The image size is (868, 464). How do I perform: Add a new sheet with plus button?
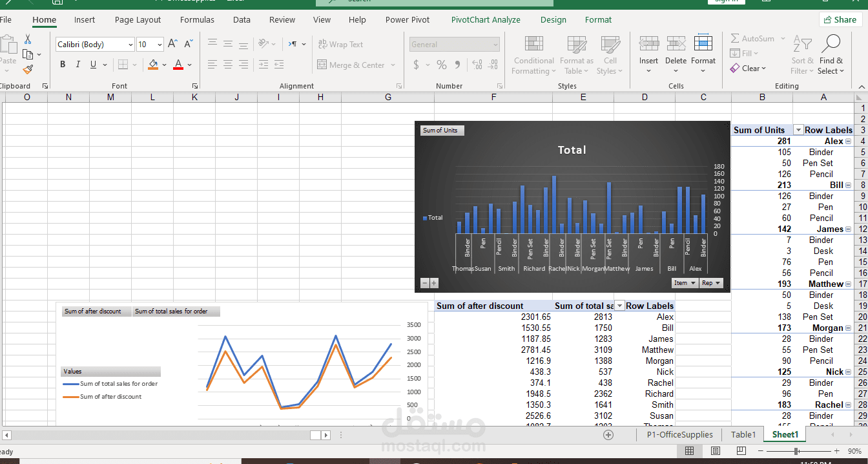click(x=608, y=435)
